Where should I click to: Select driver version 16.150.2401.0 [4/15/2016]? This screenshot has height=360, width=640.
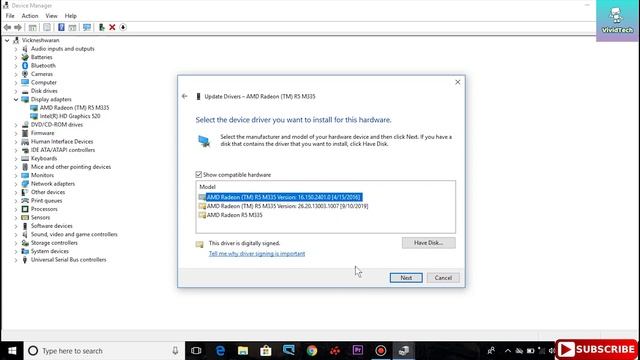tap(284, 197)
